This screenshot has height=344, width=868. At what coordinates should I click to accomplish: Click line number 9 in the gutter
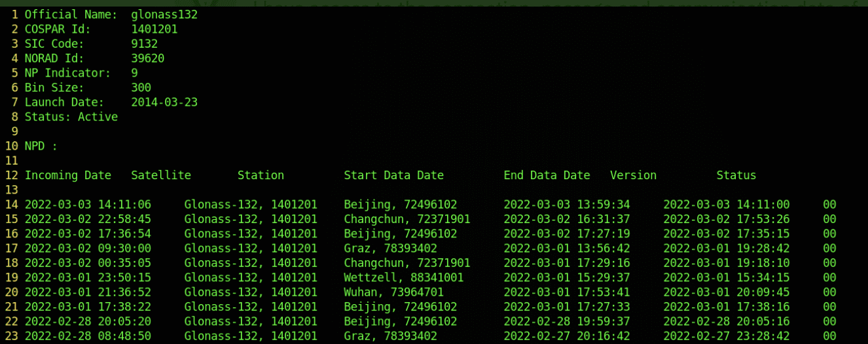pyautogui.click(x=15, y=131)
